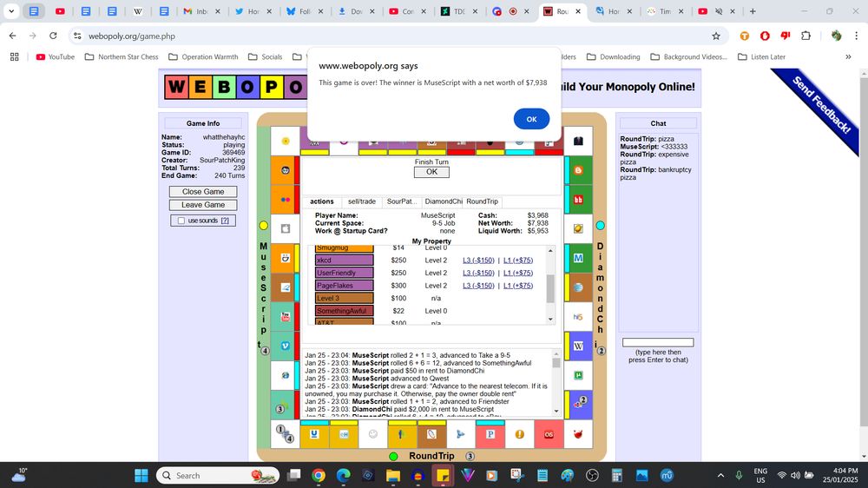The height and width of the screenshot is (488, 868).
Task: Open the Operation Warmth bookmark folder
Action: coord(203,56)
